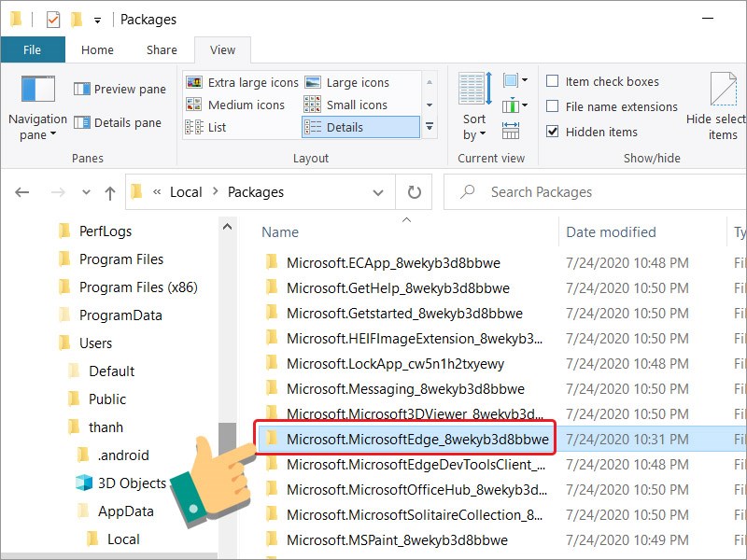This screenshot has width=747, height=560.
Task: Size all columns to fit
Action: pos(511,131)
